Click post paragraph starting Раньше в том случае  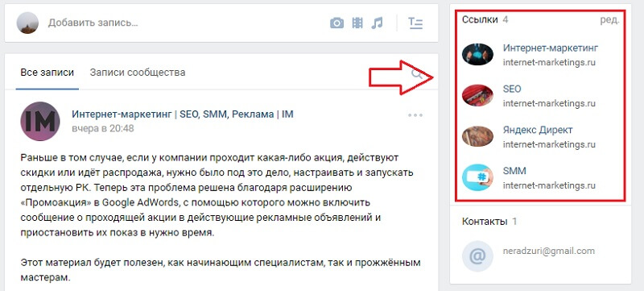[217, 195]
